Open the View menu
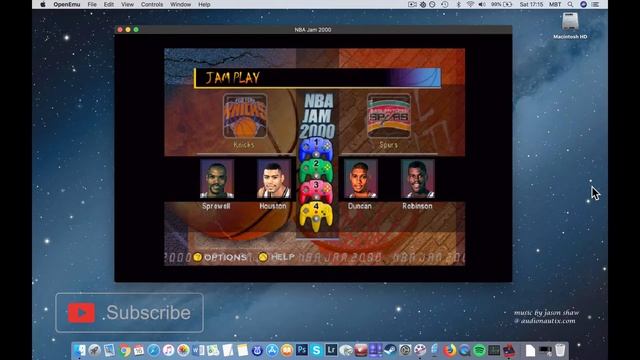The width and height of the screenshot is (640, 360). (x=127, y=4)
